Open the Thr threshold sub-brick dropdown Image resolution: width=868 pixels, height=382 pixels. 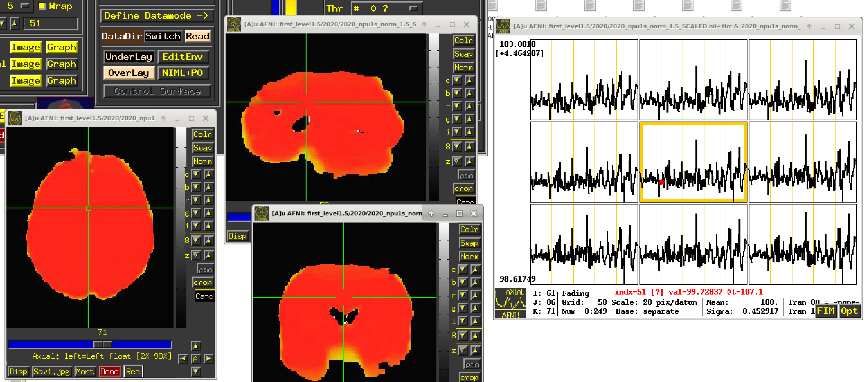(x=386, y=8)
